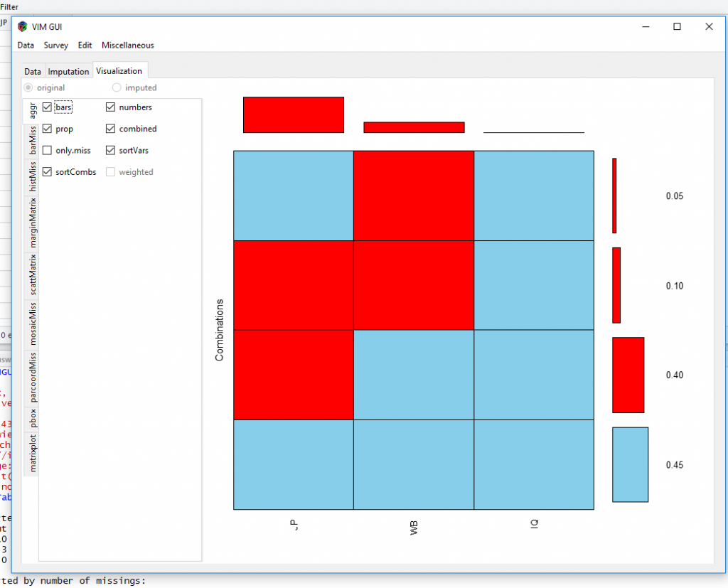Click the Filter label in background window
The height and width of the screenshot is (588, 728).
tap(9, 7)
